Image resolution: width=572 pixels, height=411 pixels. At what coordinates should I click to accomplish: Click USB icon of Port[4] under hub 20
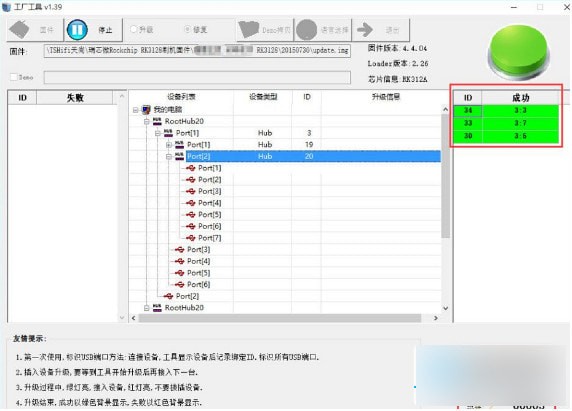(x=191, y=203)
